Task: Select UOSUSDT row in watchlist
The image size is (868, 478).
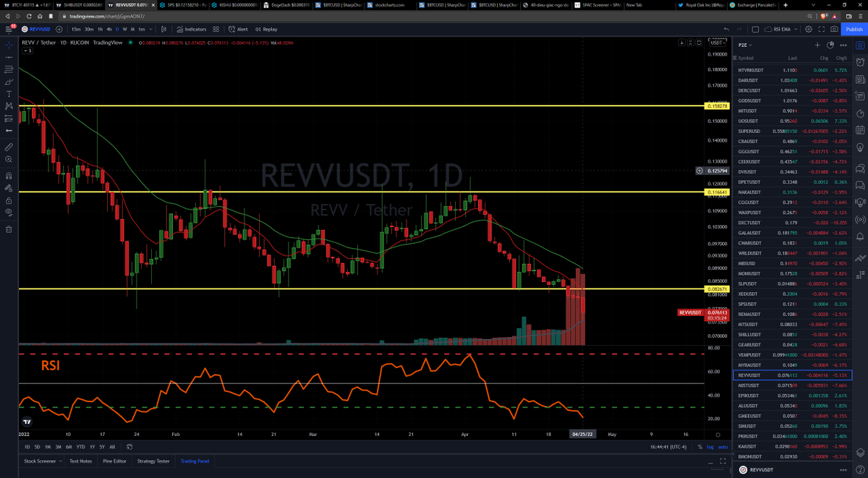Action: 793,121
